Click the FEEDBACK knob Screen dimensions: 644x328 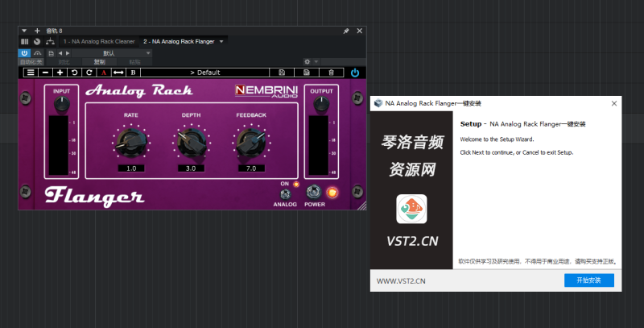point(250,143)
